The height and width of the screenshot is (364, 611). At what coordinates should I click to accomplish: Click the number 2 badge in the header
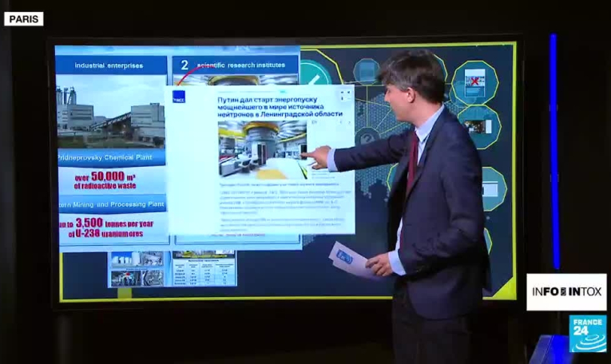point(184,65)
